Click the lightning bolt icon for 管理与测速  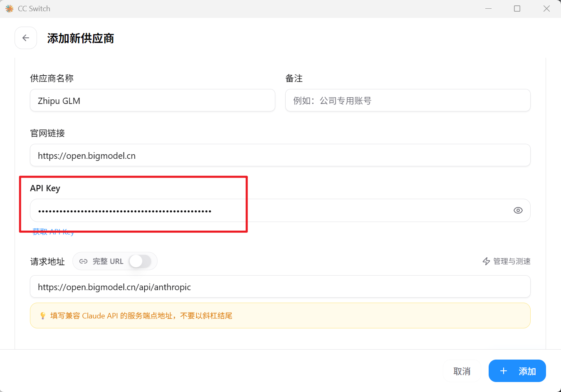click(486, 261)
